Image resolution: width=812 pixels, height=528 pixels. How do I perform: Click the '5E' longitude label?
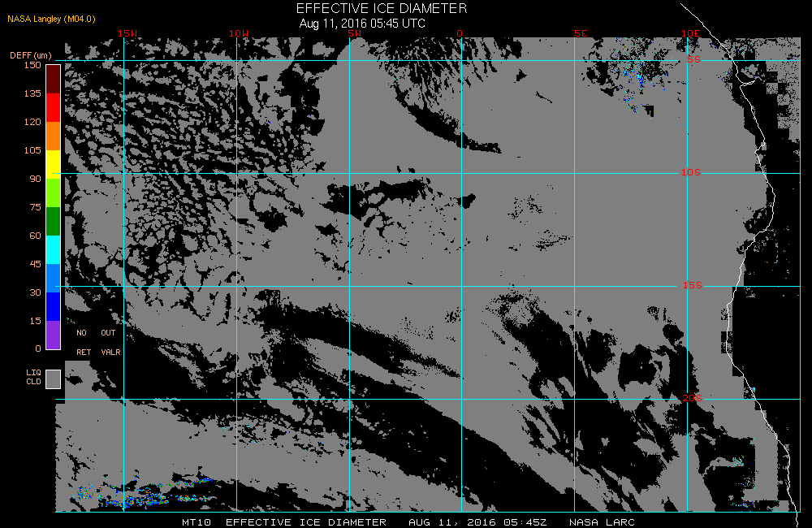pos(581,33)
